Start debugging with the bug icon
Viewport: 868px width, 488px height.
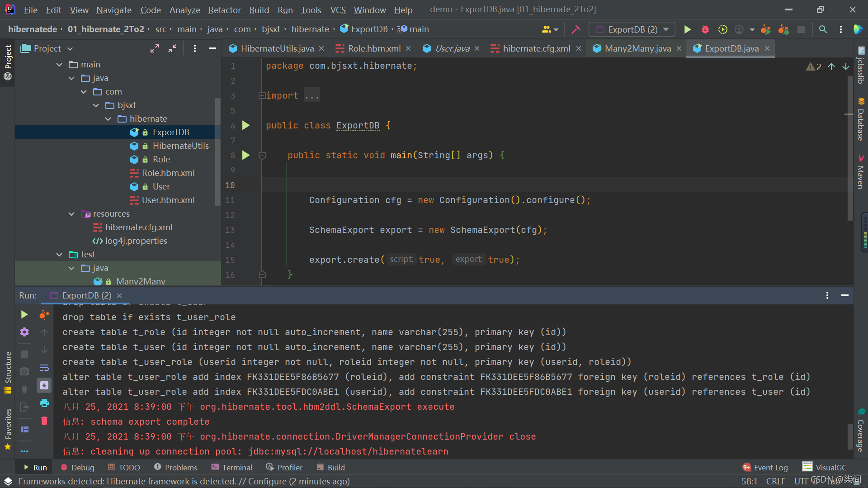click(x=705, y=29)
